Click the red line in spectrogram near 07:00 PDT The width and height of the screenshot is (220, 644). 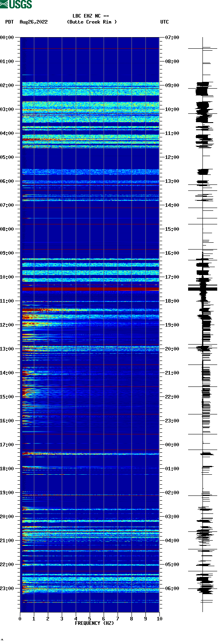90,208
